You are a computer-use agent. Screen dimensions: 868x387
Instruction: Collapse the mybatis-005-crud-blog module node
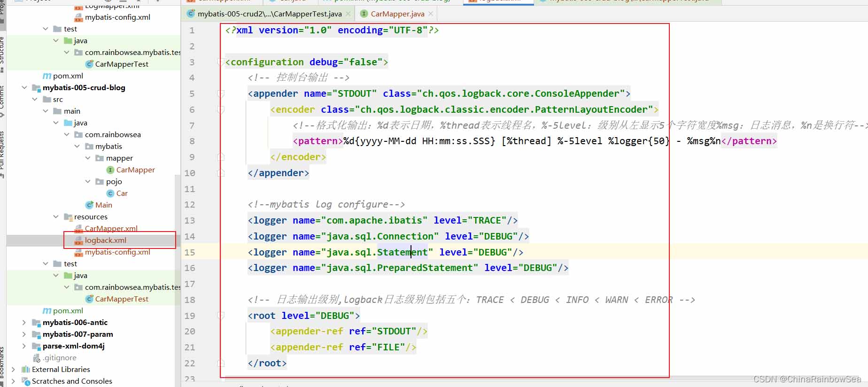point(24,88)
